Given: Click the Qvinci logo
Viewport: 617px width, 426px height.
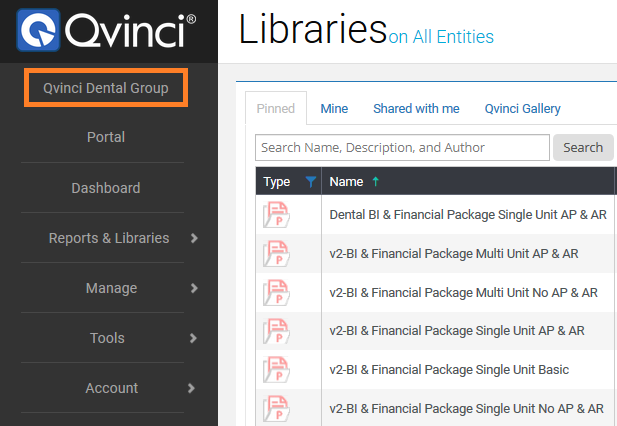Looking at the screenshot, I should tap(106, 30).
